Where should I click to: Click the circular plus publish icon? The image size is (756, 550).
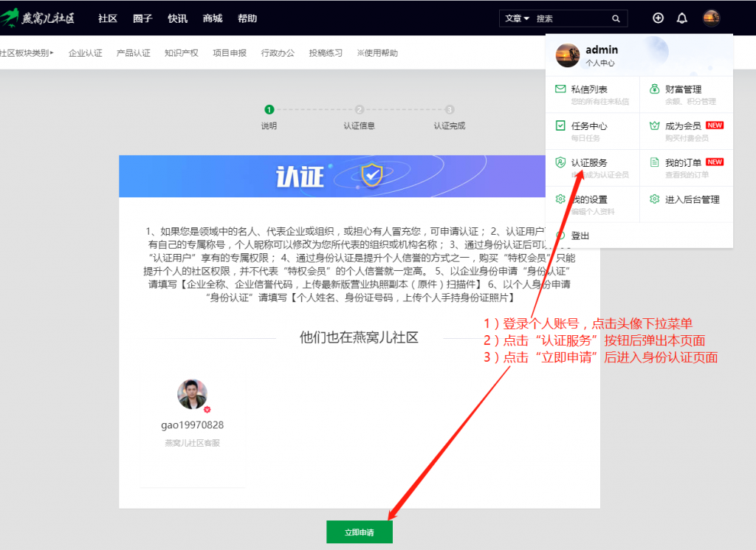click(658, 18)
